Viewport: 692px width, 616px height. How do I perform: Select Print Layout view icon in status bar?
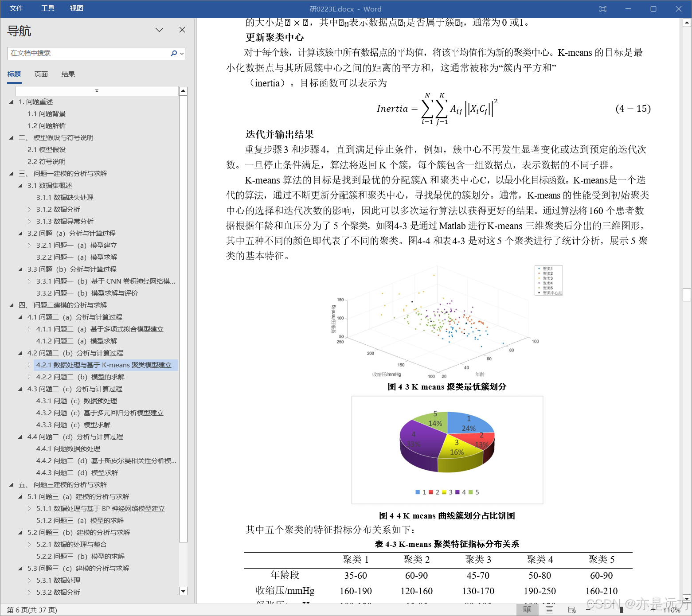tap(549, 610)
